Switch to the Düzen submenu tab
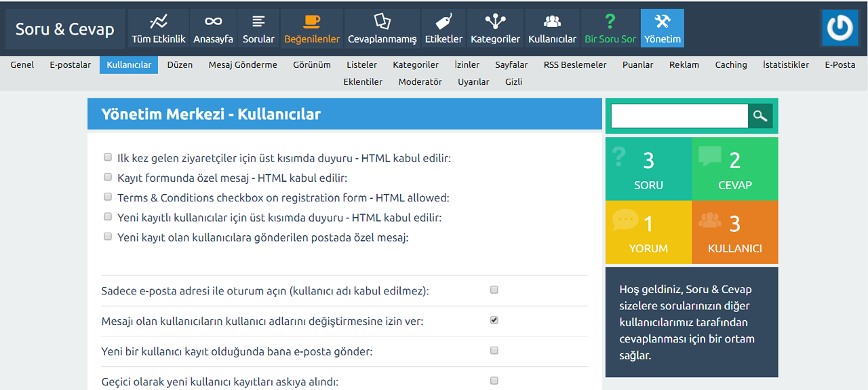The height and width of the screenshot is (390, 868). 180,65
